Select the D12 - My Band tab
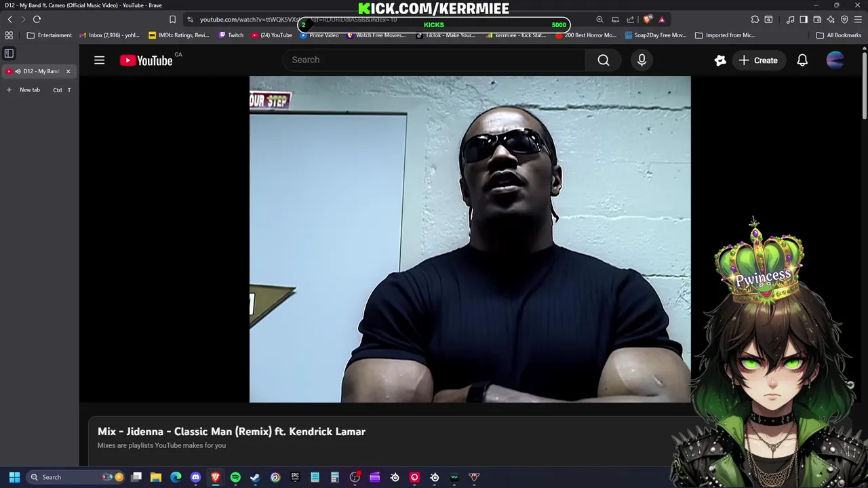The image size is (868, 488). click(x=39, y=71)
